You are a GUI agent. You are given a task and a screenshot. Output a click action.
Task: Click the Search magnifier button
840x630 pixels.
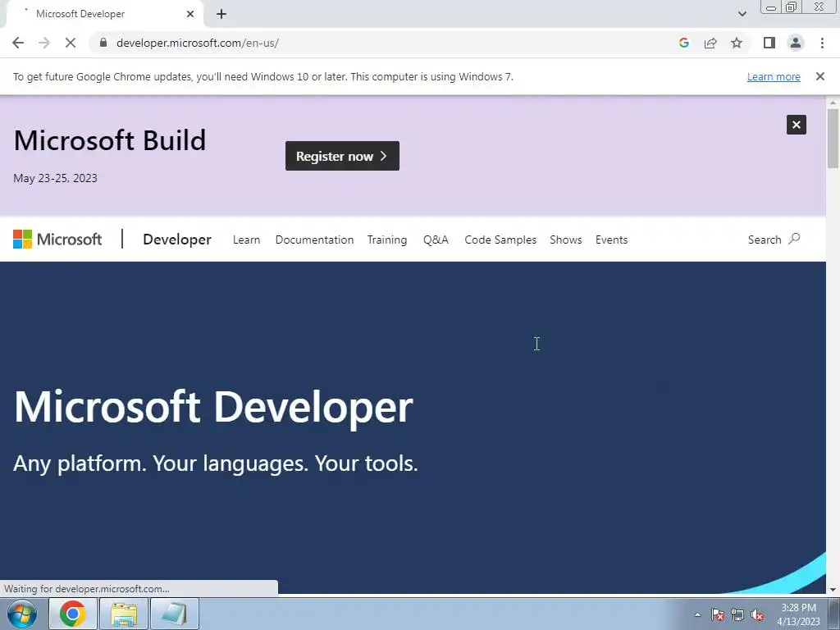774,240
